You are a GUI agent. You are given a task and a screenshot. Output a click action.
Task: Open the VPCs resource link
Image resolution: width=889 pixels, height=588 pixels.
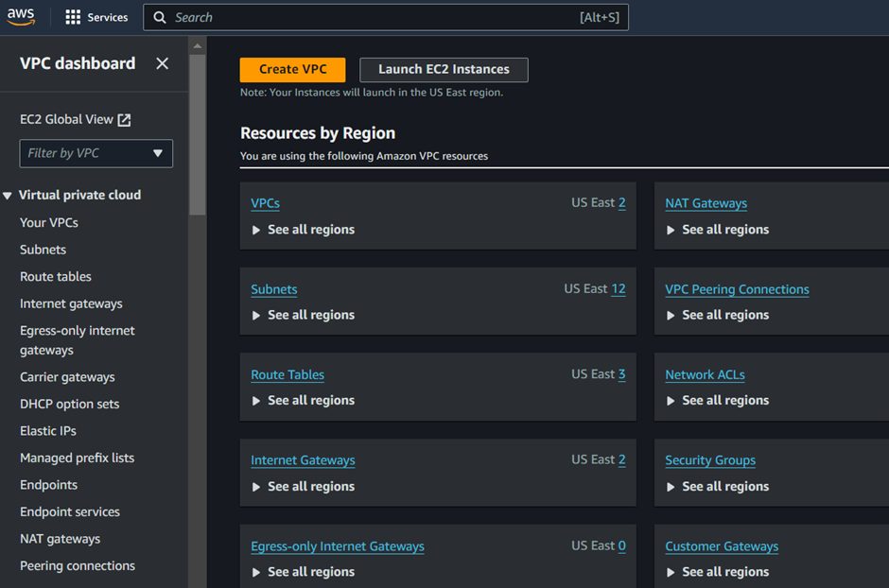point(266,203)
